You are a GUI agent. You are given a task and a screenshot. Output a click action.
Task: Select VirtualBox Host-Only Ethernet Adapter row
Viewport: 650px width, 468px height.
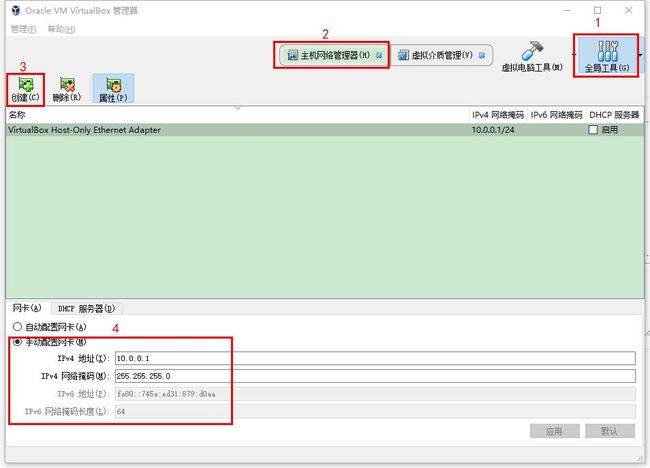[x=325, y=130]
